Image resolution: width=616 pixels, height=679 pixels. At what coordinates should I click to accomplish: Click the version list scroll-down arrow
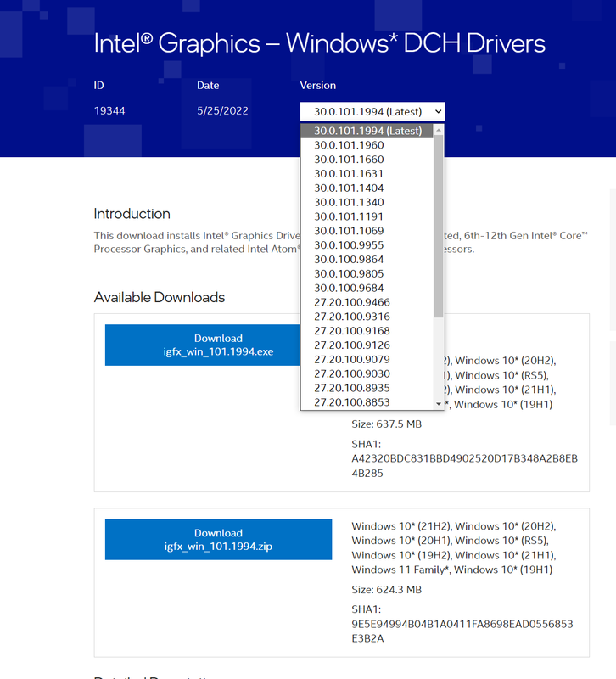pyautogui.click(x=439, y=404)
